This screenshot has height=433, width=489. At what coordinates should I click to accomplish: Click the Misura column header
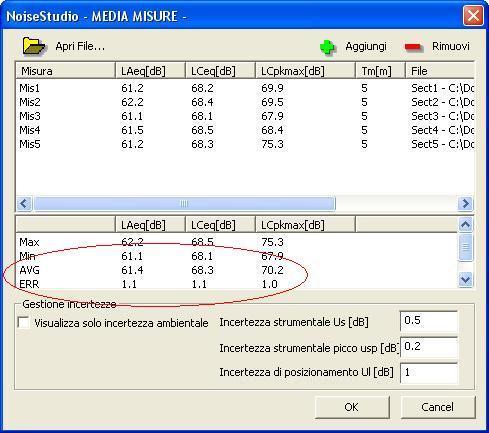tap(66, 71)
